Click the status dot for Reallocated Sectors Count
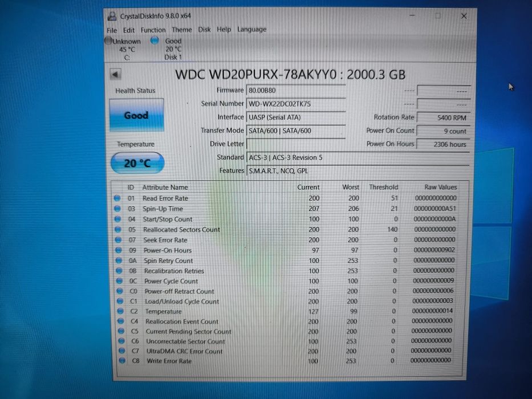This screenshot has width=532, height=399. 117,230
